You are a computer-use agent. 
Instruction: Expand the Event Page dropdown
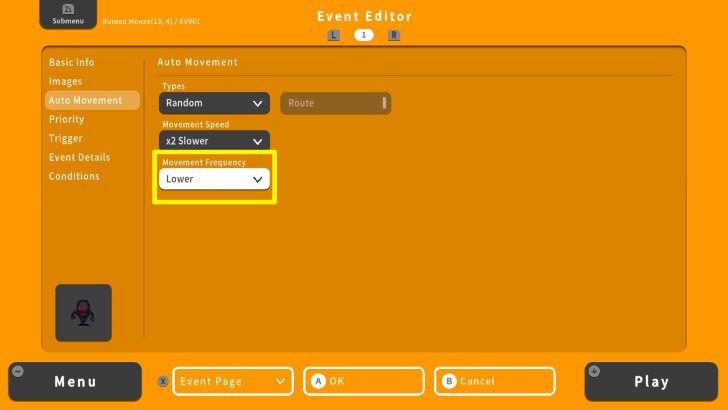click(x=233, y=381)
